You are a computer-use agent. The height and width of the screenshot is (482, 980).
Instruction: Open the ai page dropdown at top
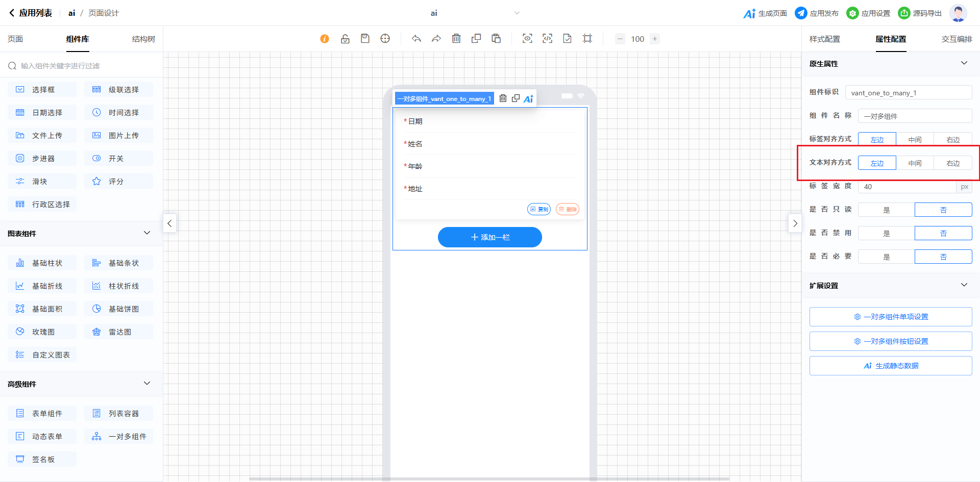[517, 13]
